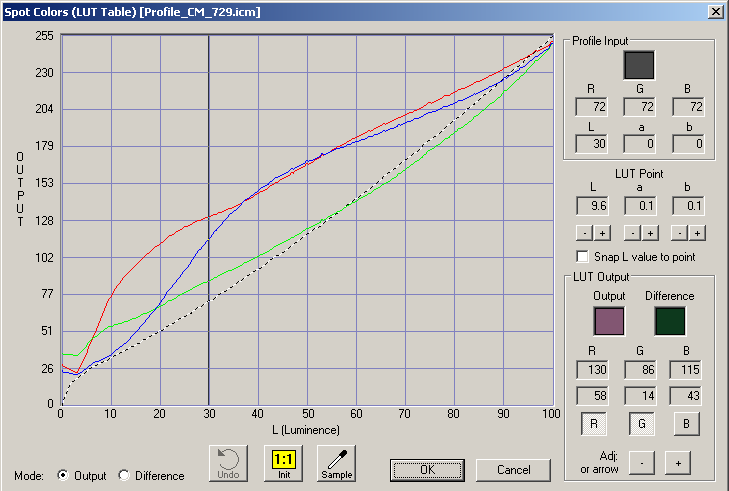Screen dimensions: 729x491
Task: Click the Profile Input G field
Action: tap(640, 107)
